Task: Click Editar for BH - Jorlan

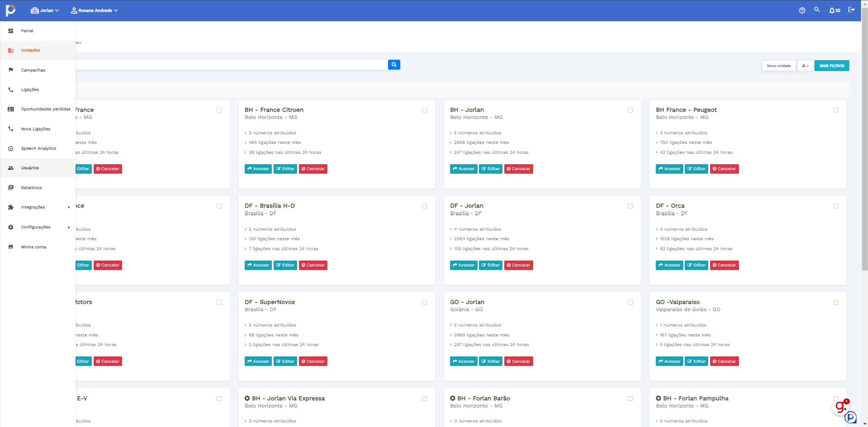Action: tap(491, 169)
